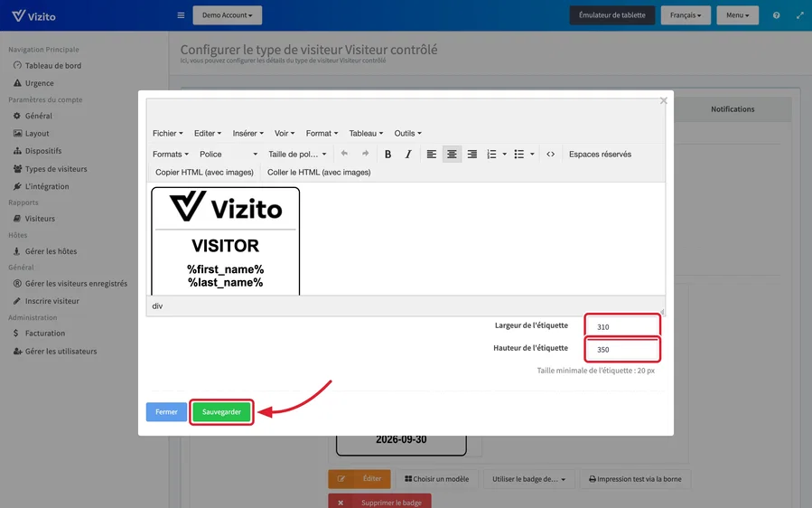Image resolution: width=812 pixels, height=508 pixels.
Task: Open Général account settings
Action: tap(33, 116)
